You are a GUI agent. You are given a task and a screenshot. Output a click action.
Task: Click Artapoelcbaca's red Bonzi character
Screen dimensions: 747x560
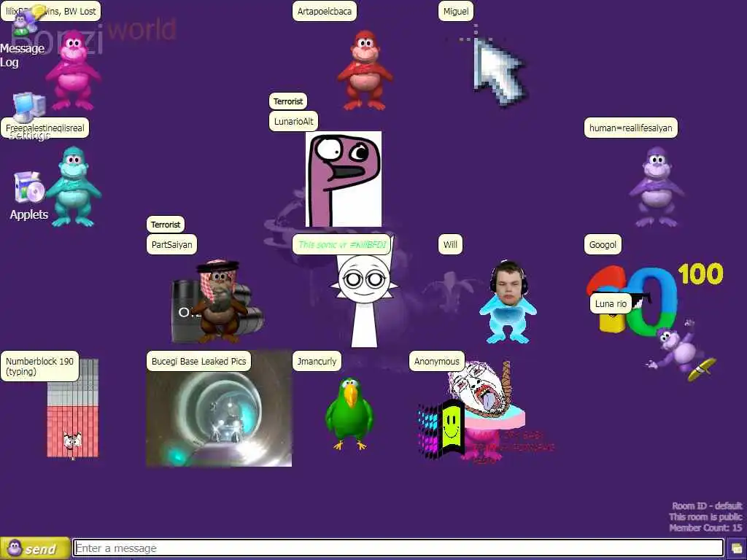click(365, 70)
